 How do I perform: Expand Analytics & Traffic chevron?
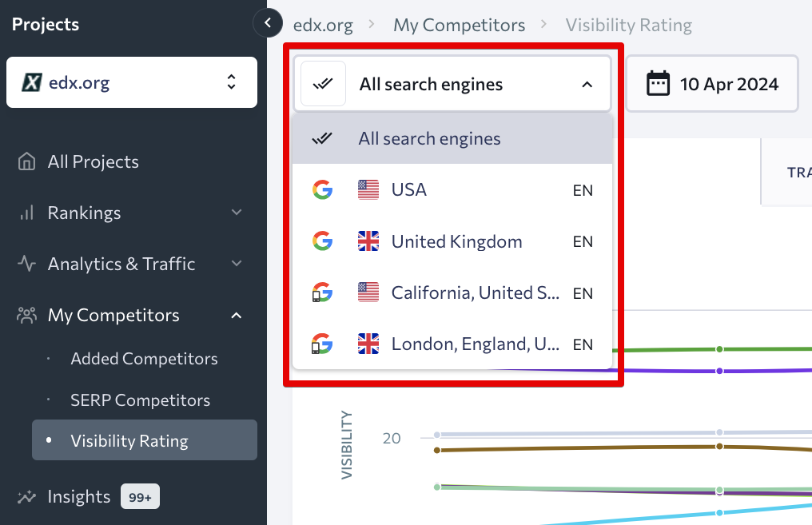tap(237, 264)
